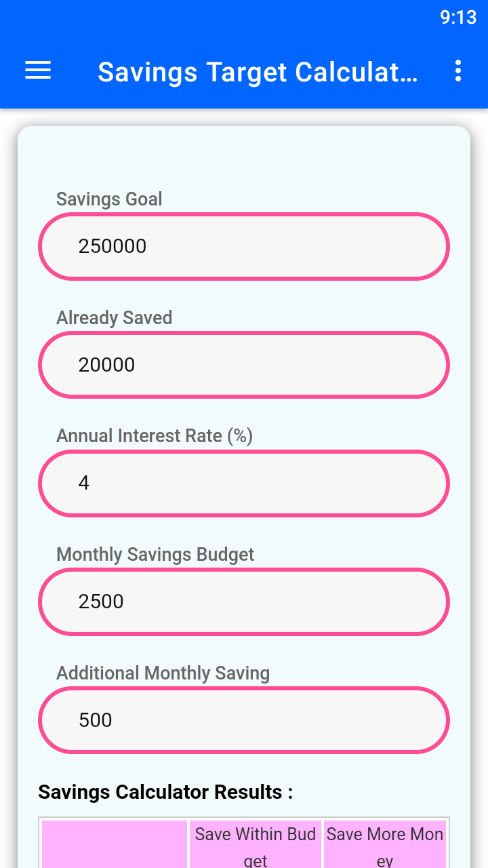488x868 pixels.
Task: Select the Save Within Budget column header
Action: click(x=255, y=845)
